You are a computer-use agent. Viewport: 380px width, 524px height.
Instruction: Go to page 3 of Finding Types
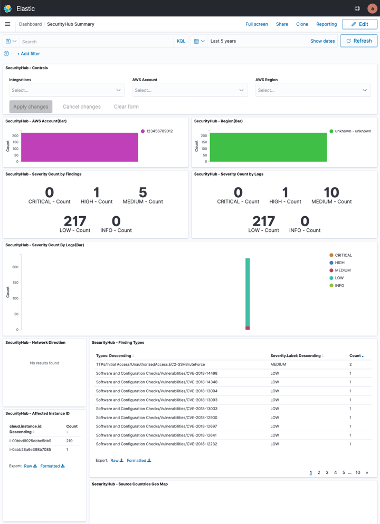coord(327,473)
